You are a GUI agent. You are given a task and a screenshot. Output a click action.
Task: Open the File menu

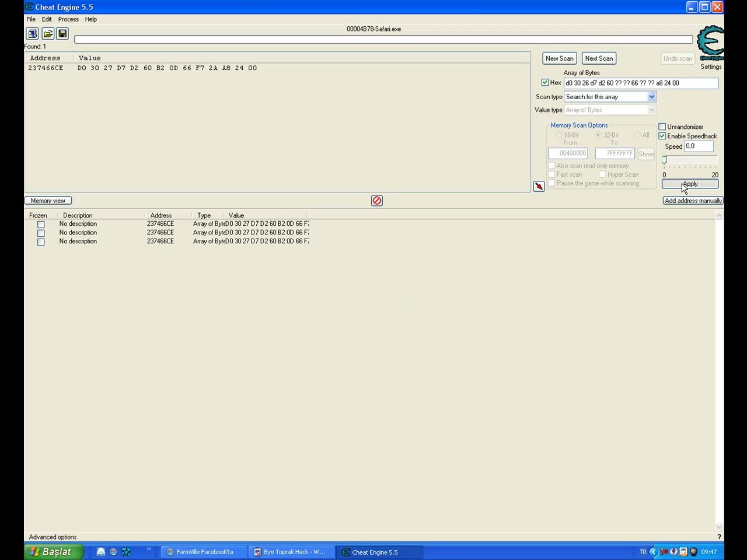point(31,19)
